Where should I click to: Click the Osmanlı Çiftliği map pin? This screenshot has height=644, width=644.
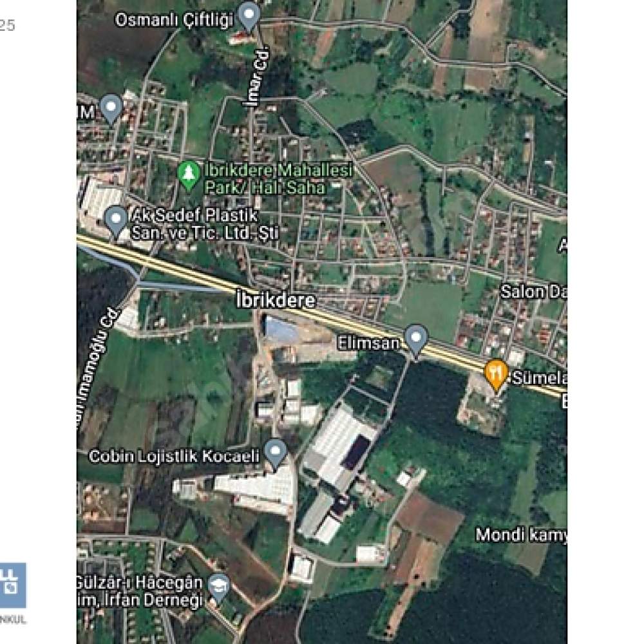point(249,17)
